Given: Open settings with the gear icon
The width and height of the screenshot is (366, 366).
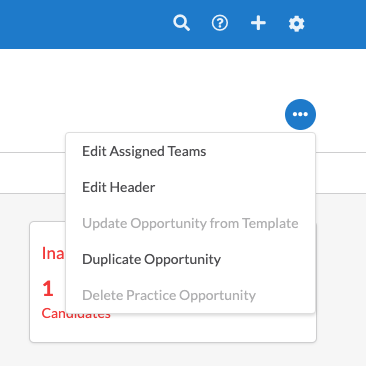Looking at the screenshot, I should coord(296,24).
